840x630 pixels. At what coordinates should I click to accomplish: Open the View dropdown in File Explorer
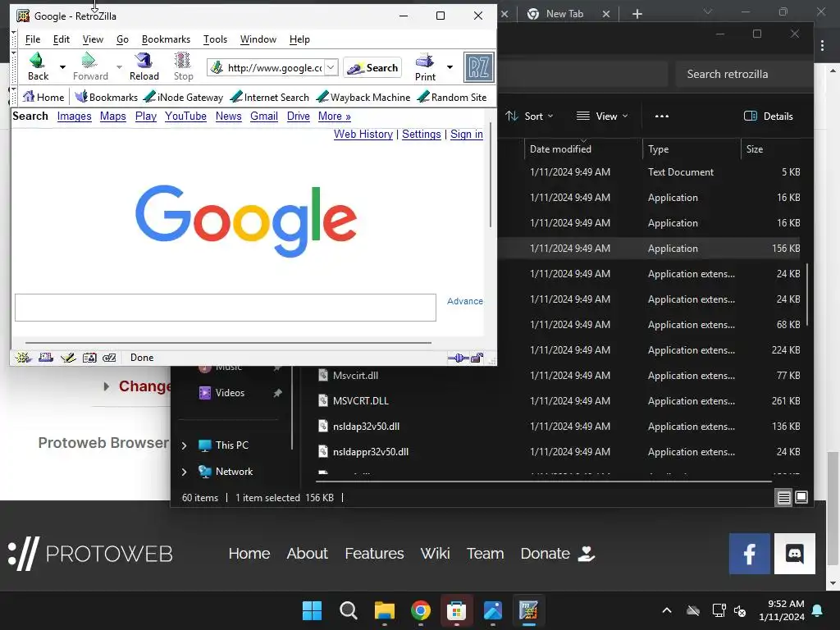[x=602, y=116]
